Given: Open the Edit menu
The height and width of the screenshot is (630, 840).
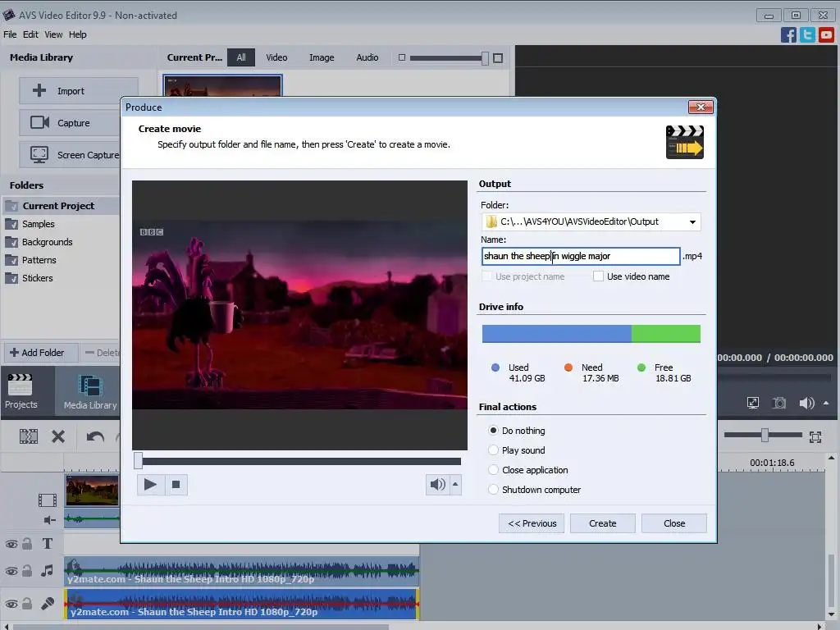Looking at the screenshot, I should point(30,34).
